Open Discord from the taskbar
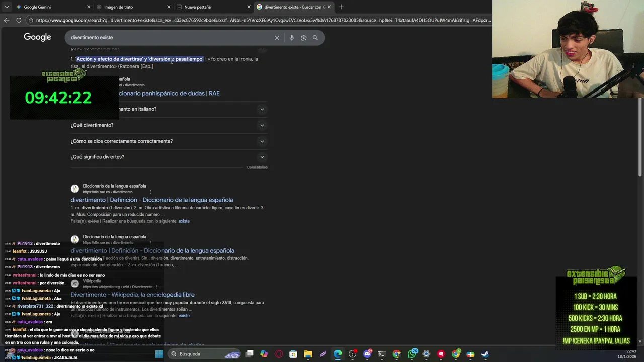The width and height of the screenshot is (644, 362). tap(367, 354)
